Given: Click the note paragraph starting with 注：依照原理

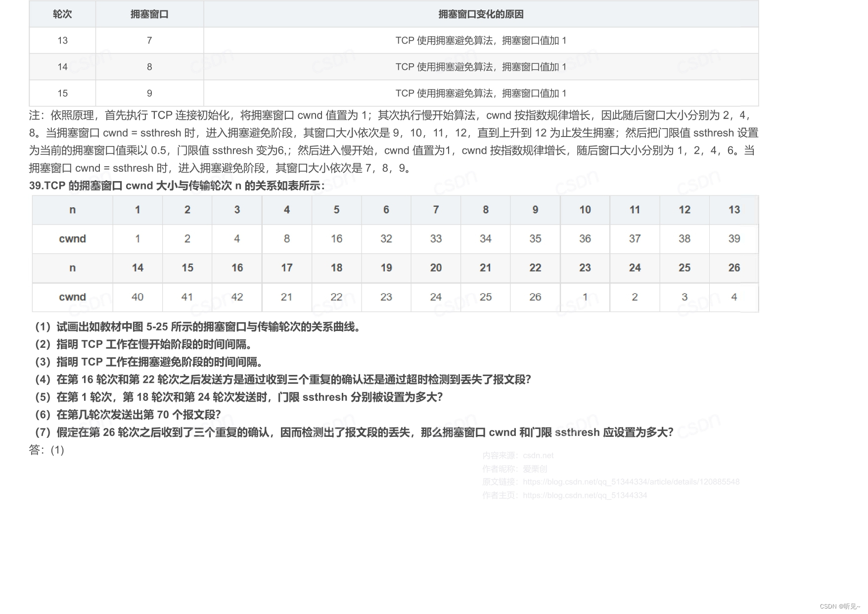Looking at the screenshot, I should [x=394, y=142].
